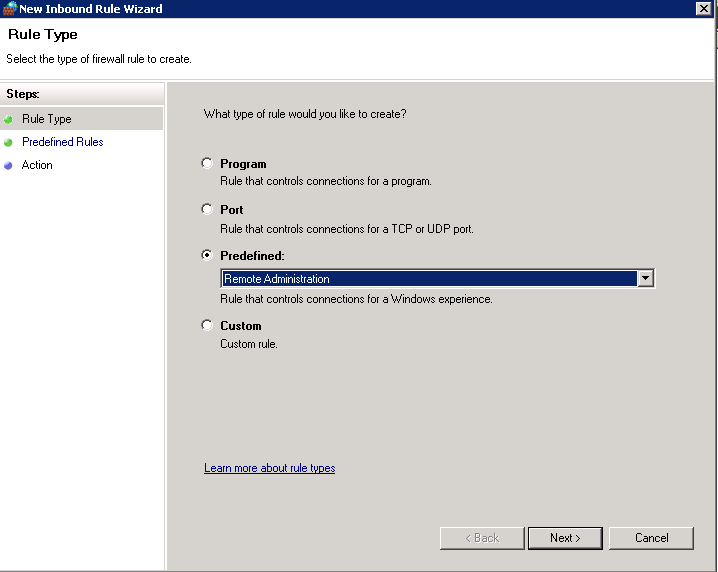
Task: Click the greyed-out Back button
Action: (x=482, y=538)
